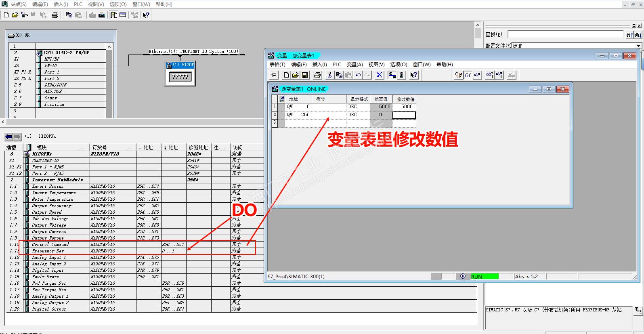
Task: Click New table icon in variable table toolbar
Action: point(286,75)
